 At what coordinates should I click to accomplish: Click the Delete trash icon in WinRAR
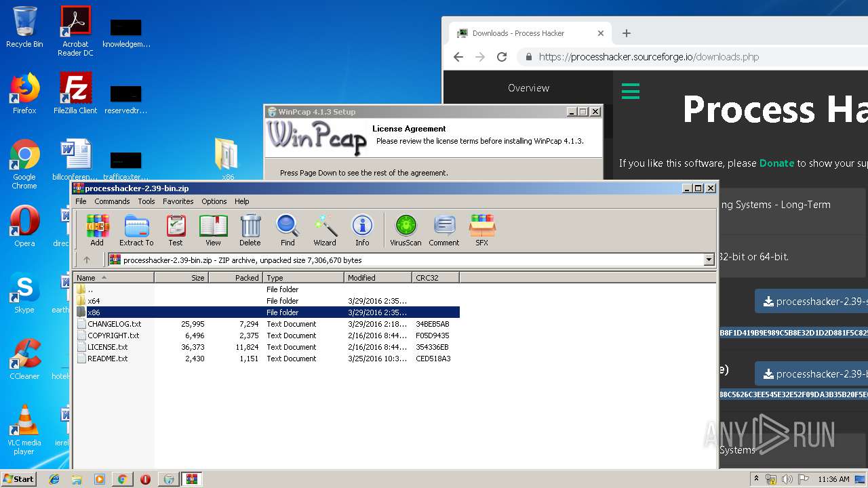coord(250,230)
